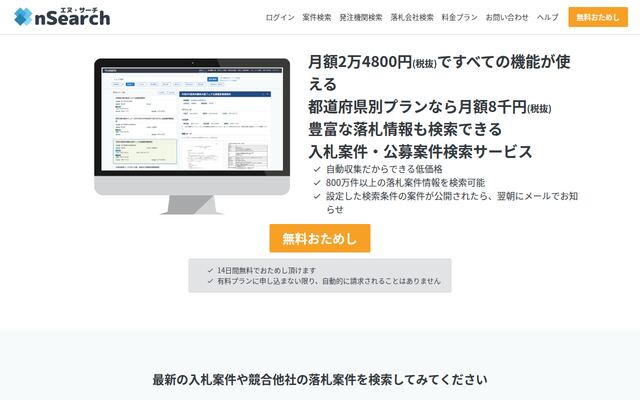The image size is (640, 400).
Task: Click the text 800万件以上の落札案件情報を検索可能
Action: tap(405, 182)
